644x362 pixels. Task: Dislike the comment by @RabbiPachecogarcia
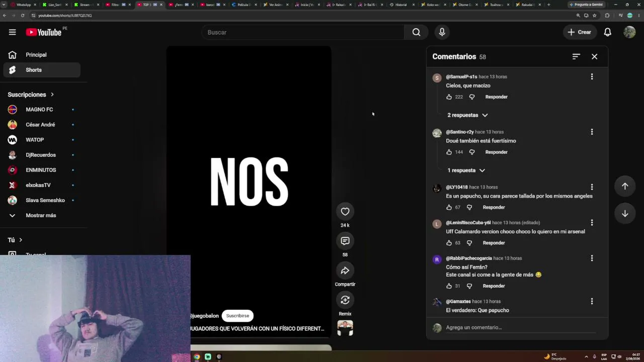pos(469,286)
